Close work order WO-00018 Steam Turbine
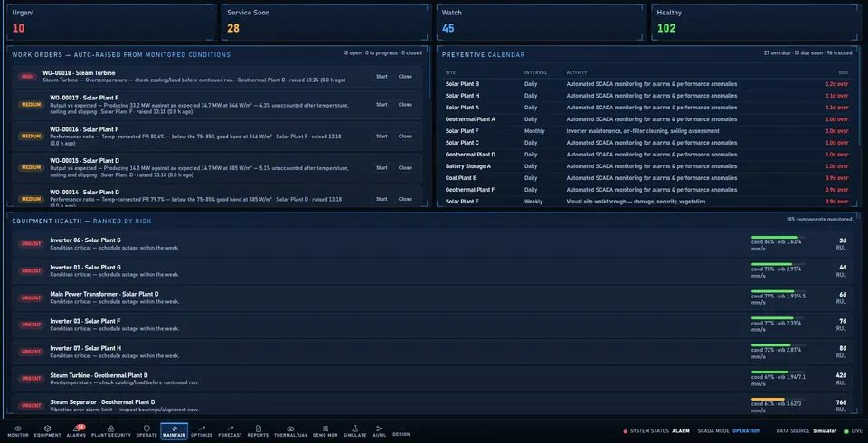 [x=405, y=77]
